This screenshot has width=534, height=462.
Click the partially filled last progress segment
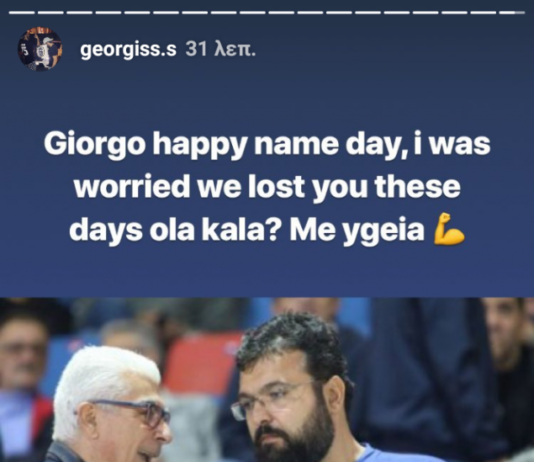tap(513, 13)
